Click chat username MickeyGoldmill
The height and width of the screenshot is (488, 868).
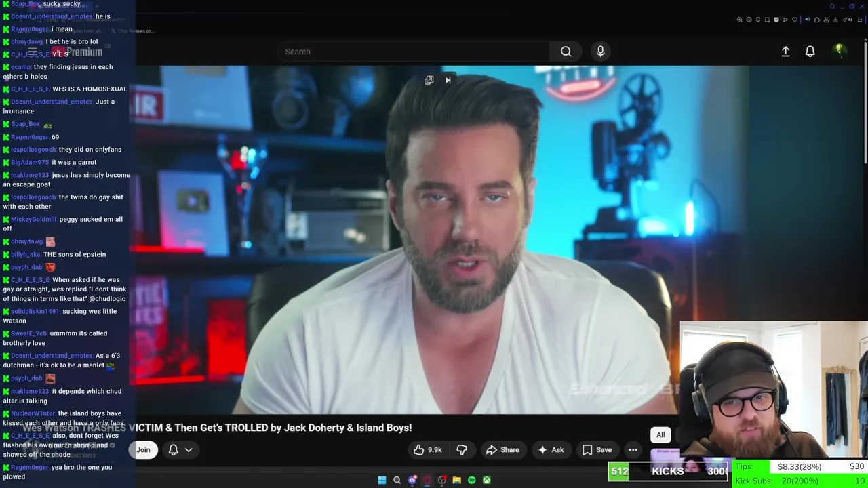point(34,220)
